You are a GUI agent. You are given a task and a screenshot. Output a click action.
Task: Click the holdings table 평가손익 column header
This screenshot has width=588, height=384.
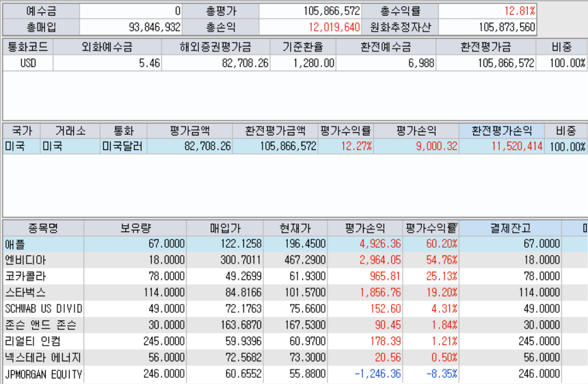point(365,228)
